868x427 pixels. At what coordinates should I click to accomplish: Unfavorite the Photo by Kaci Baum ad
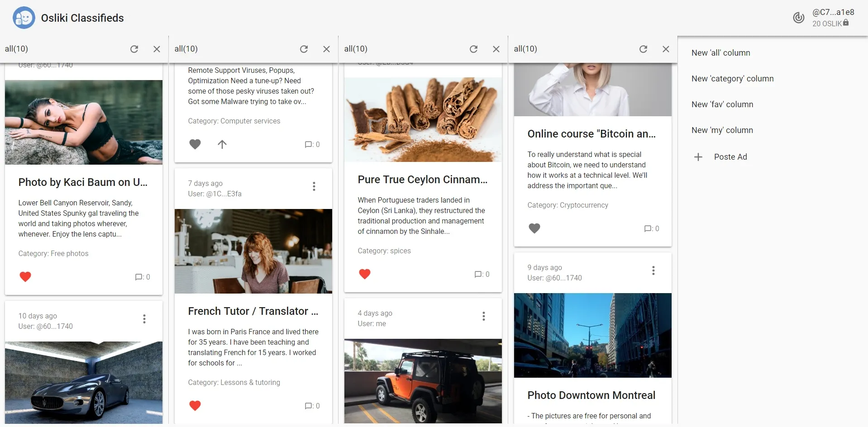tap(25, 277)
